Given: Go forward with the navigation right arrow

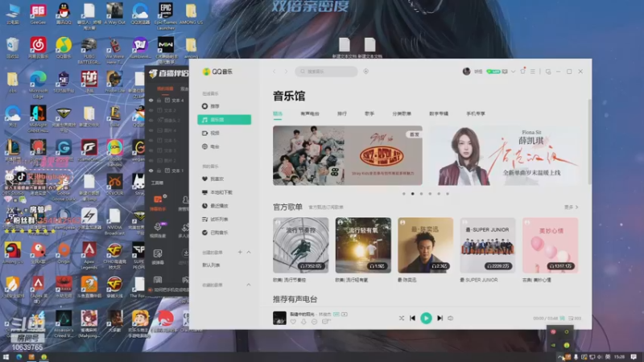Looking at the screenshot, I should (x=287, y=72).
